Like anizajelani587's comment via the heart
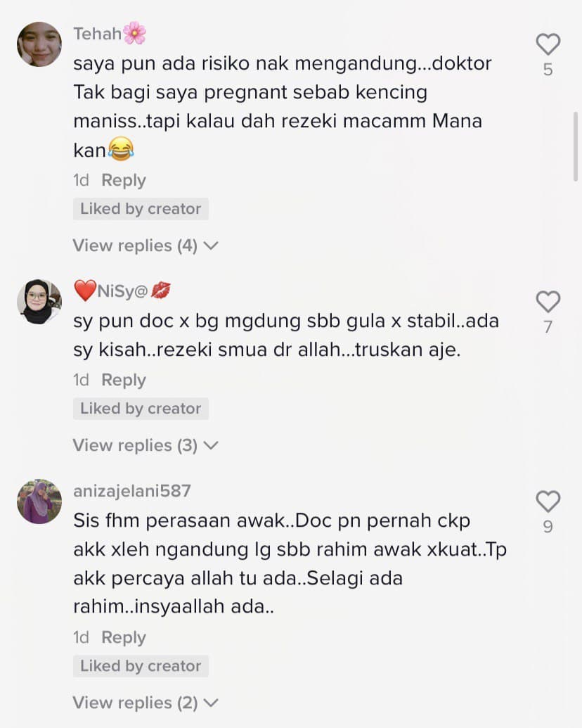582x728 pixels. pos(548,502)
